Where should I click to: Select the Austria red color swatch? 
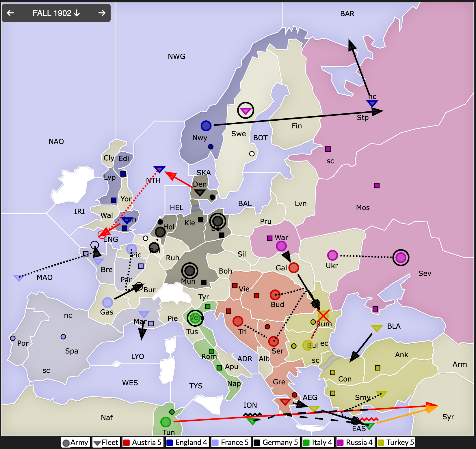(126, 443)
